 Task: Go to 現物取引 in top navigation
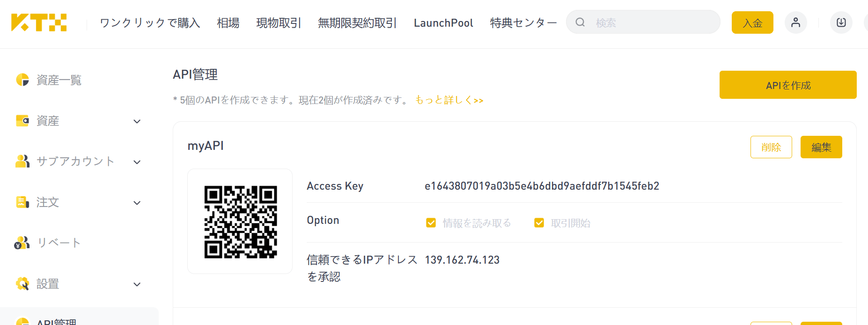pyautogui.click(x=279, y=22)
